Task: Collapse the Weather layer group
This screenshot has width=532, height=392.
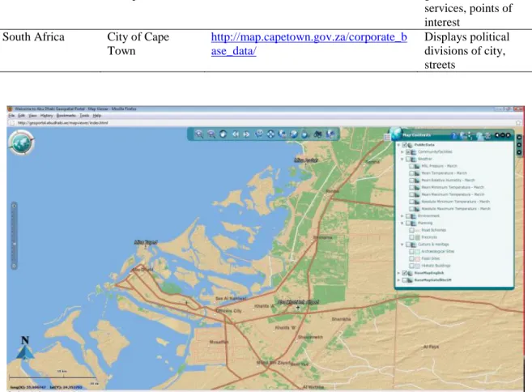Action: 402,159
